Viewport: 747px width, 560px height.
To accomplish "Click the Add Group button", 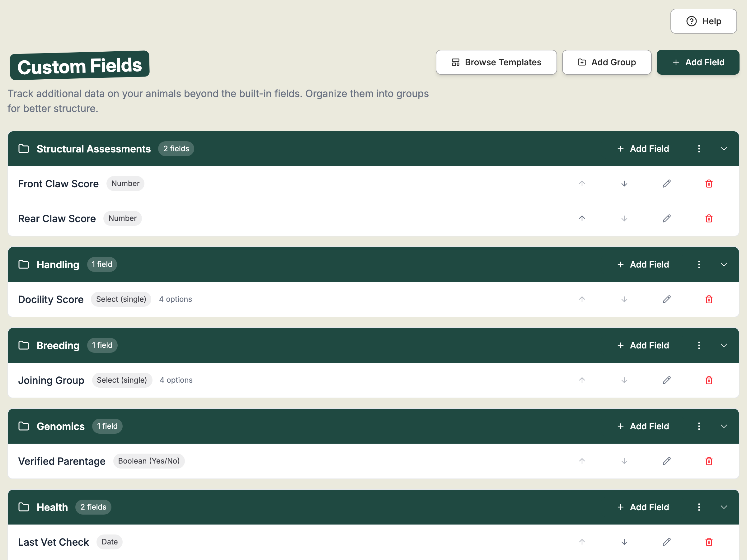I will (607, 63).
